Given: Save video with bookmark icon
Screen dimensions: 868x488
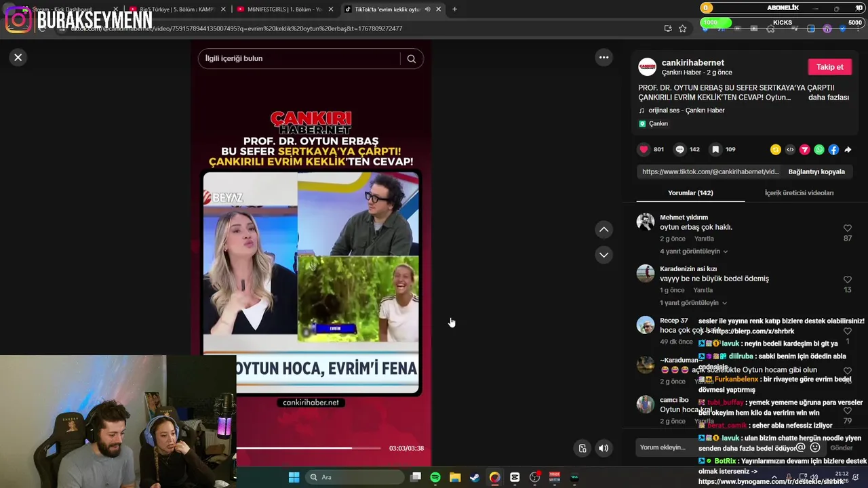Looking at the screenshot, I should (x=715, y=149).
